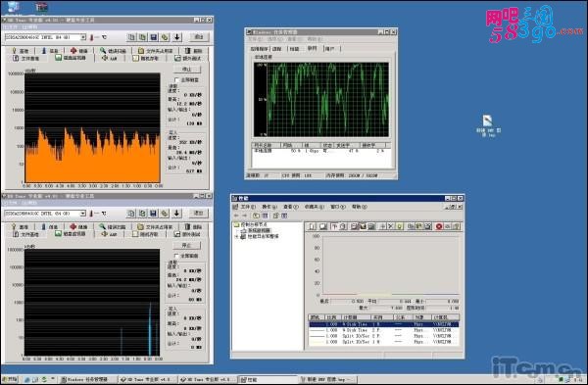Switch to the 进程 (Processes) tab in Task Manager

(277, 49)
